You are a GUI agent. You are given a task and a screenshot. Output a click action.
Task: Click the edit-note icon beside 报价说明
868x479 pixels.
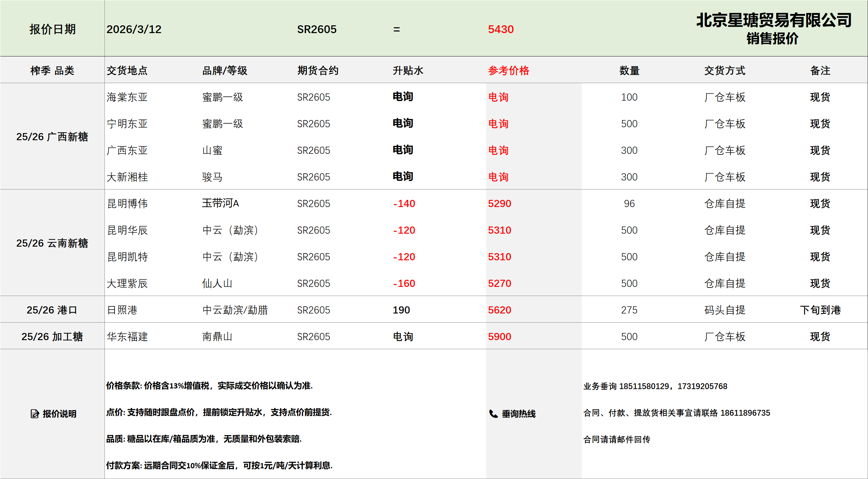35,413
